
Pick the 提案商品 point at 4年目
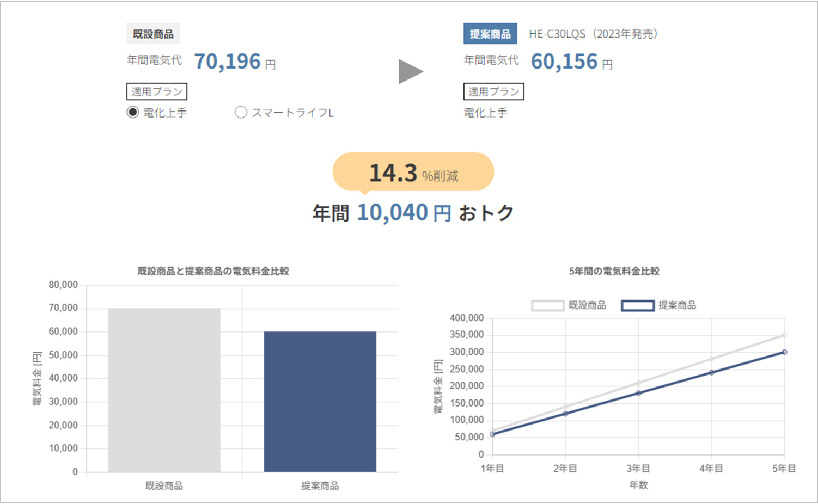point(711,373)
